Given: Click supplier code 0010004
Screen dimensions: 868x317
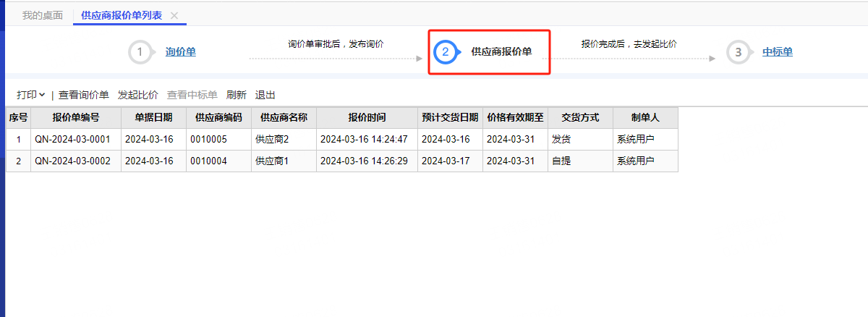Looking at the screenshot, I should coord(218,161).
